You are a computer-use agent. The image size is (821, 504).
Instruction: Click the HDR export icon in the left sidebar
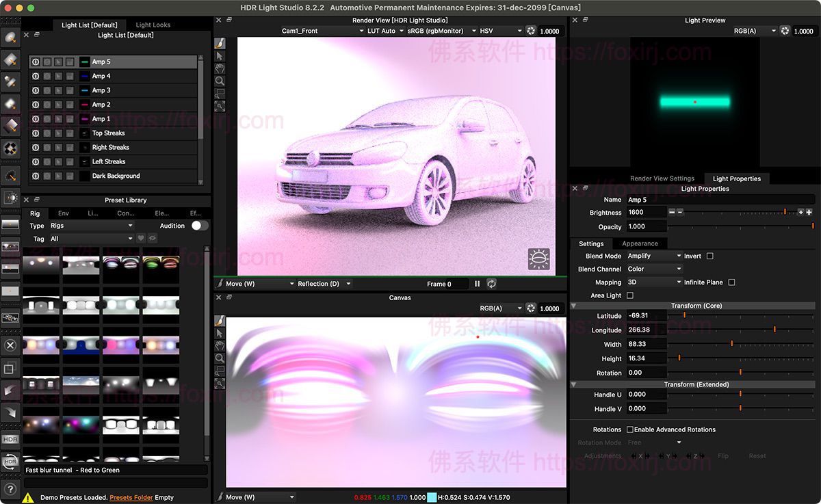[10, 440]
